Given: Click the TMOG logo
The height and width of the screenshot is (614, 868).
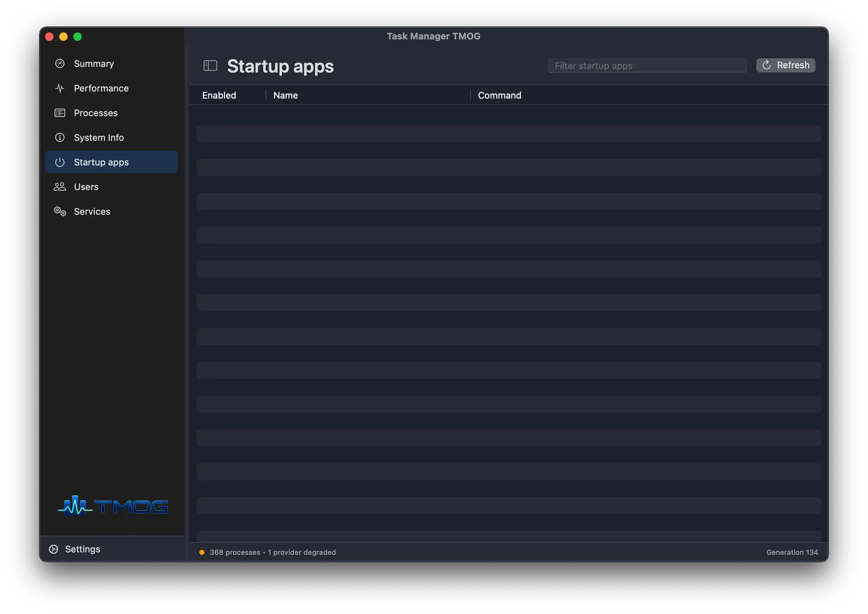Looking at the screenshot, I should pyautogui.click(x=113, y=506).
